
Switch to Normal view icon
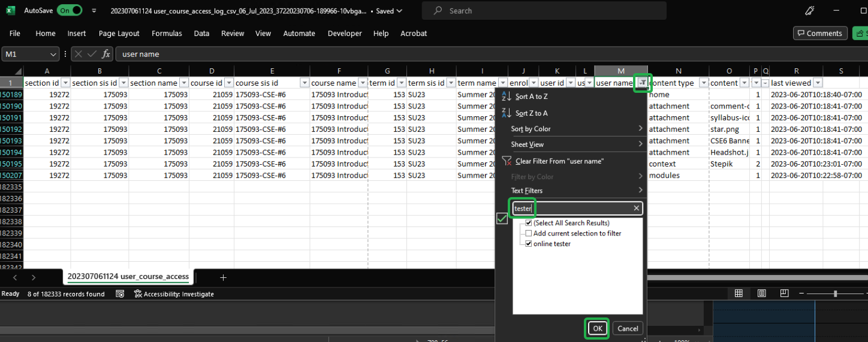pos(739,293)
